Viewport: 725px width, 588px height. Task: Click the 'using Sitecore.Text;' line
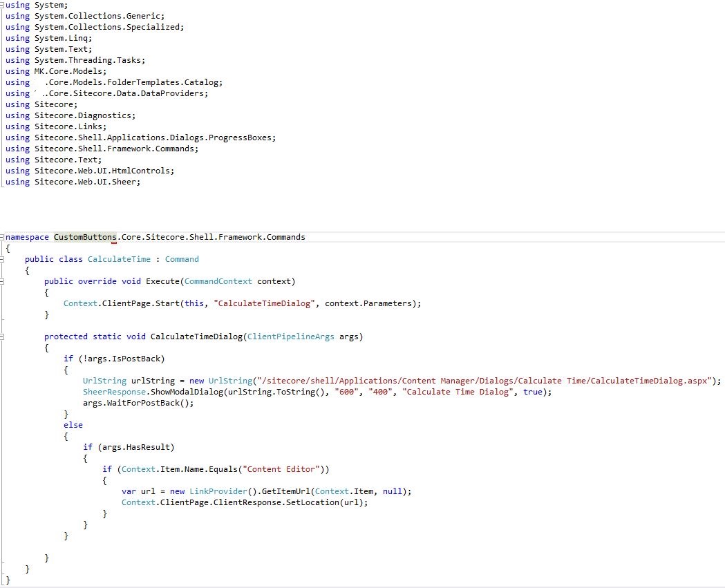pos(53,160)
